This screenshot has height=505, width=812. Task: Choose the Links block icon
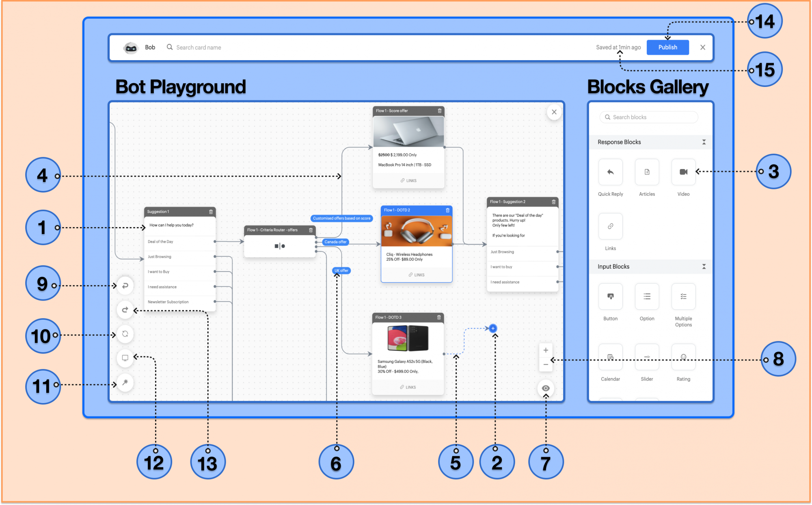pos(610,226)
